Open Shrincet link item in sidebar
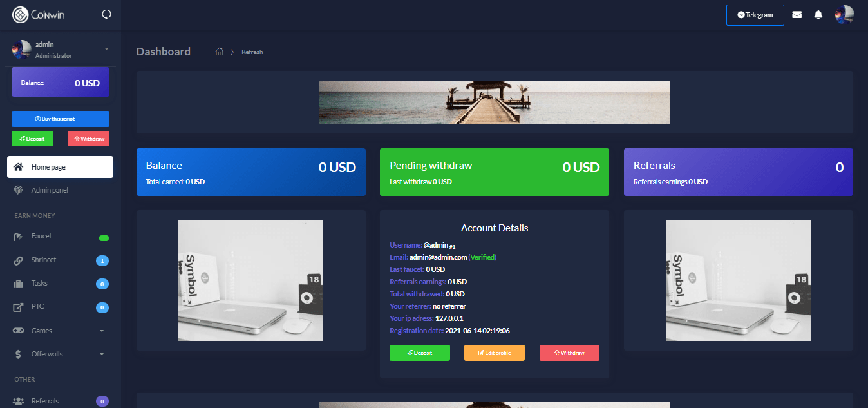868x408 pixels. tap(44, 260)
